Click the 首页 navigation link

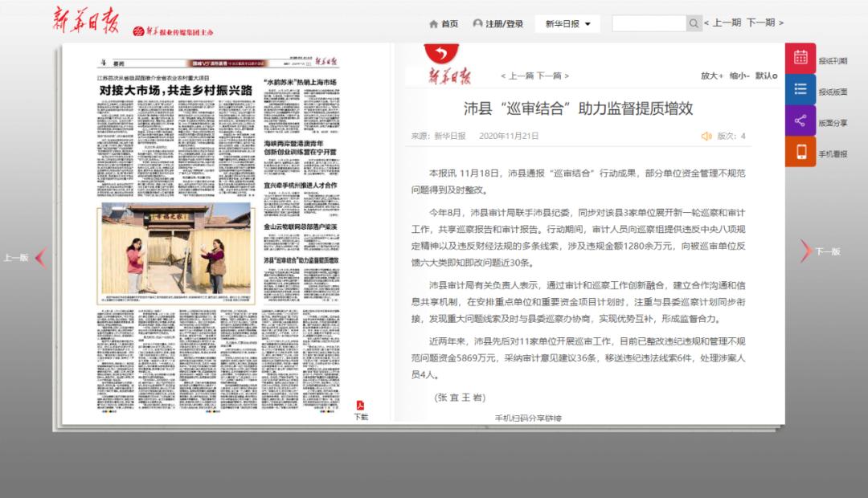click(x=449, y=24)
